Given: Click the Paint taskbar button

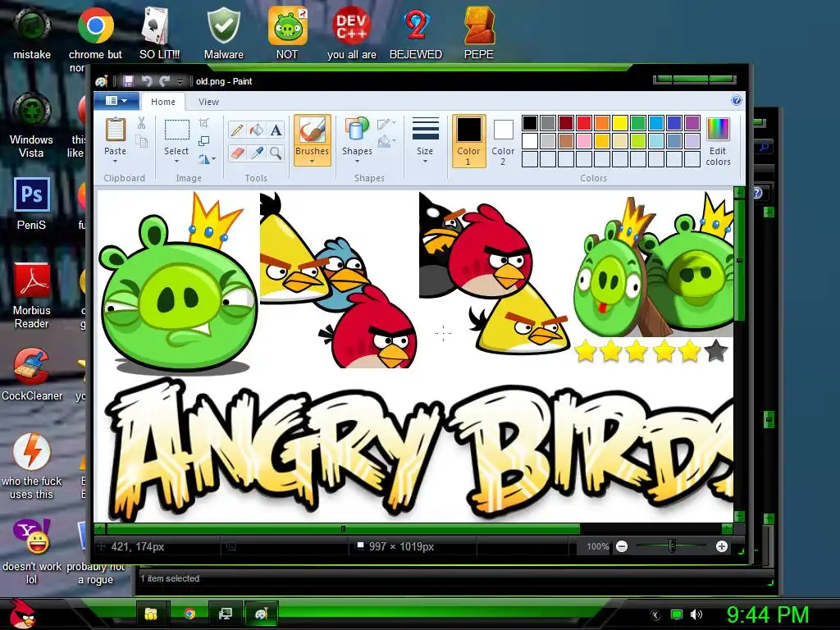Looking at the screenshot, I should coord(262,614).
